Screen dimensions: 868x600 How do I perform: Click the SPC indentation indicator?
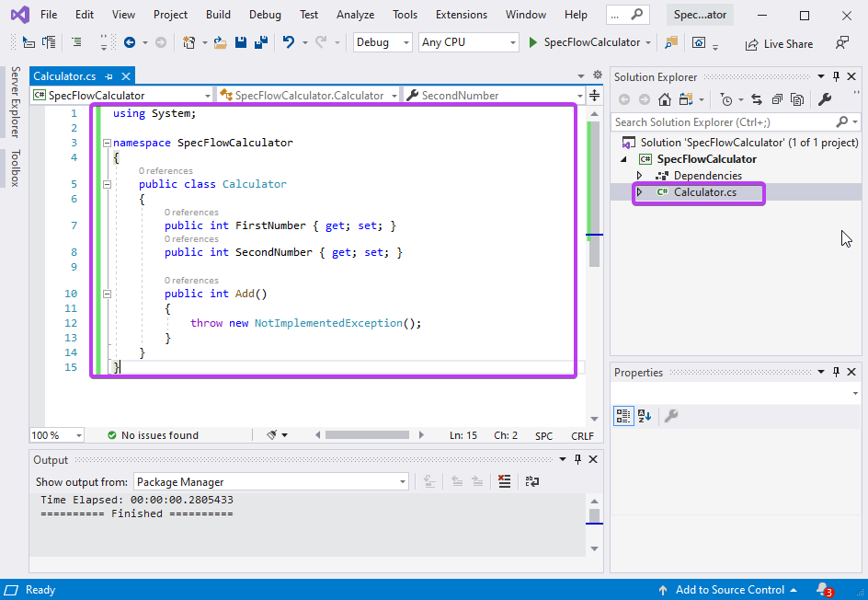coord(543,436)
